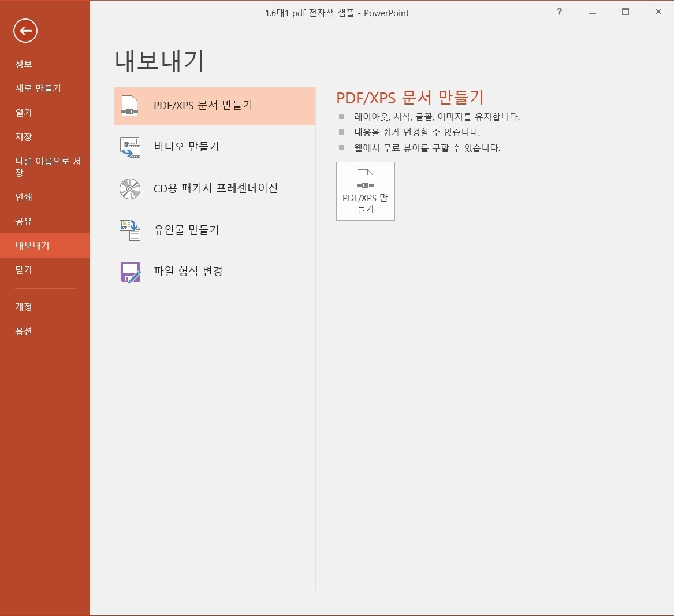
Task: Open PowerPoint help via the question mark icon
Action: (558, 12)
